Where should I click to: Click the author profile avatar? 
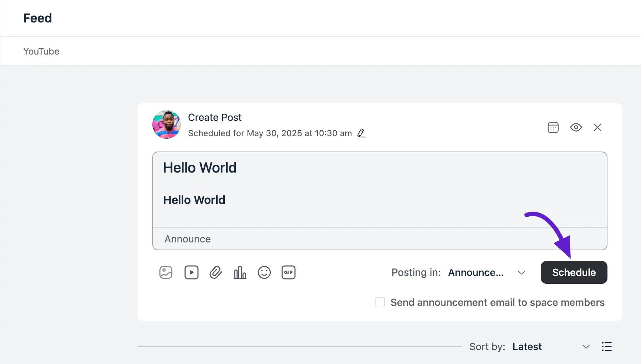[167, 124]
